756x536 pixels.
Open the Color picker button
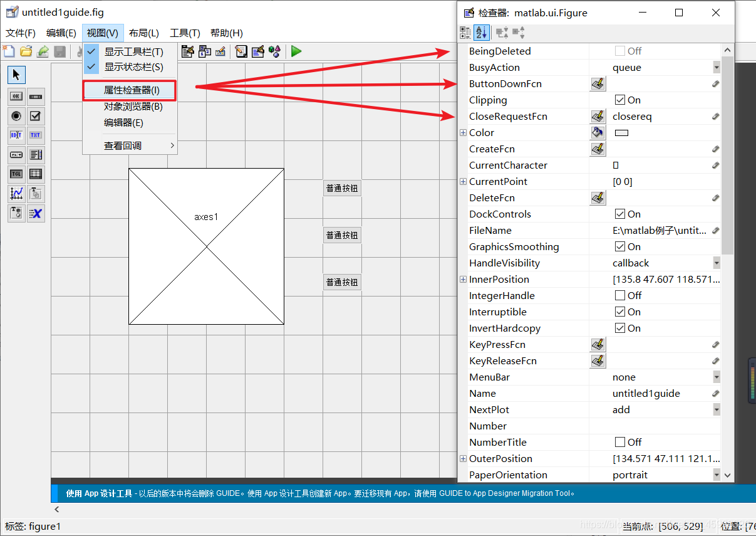coord(598,132)
